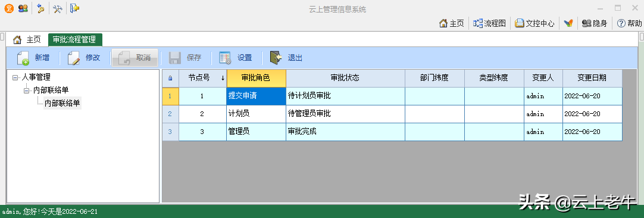
Task: Click 新增 to add a record
Action: pyautogui.click(x=33, y=58)
